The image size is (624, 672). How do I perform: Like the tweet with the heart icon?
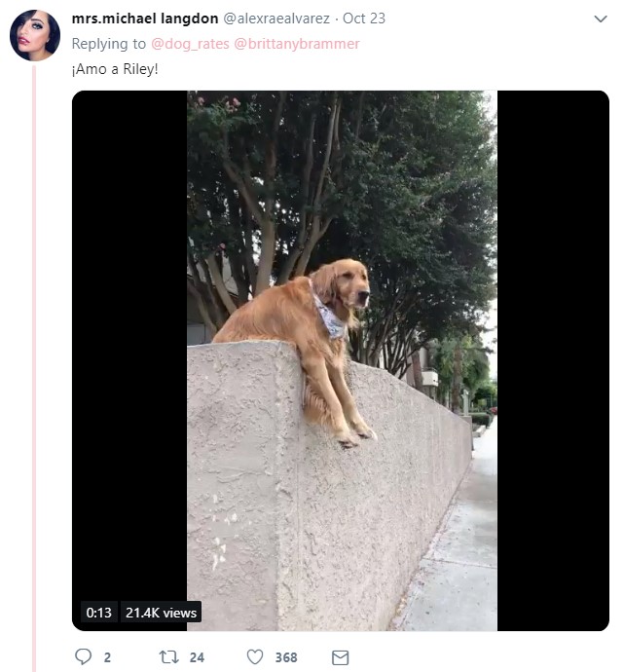[x=255, y=657]
